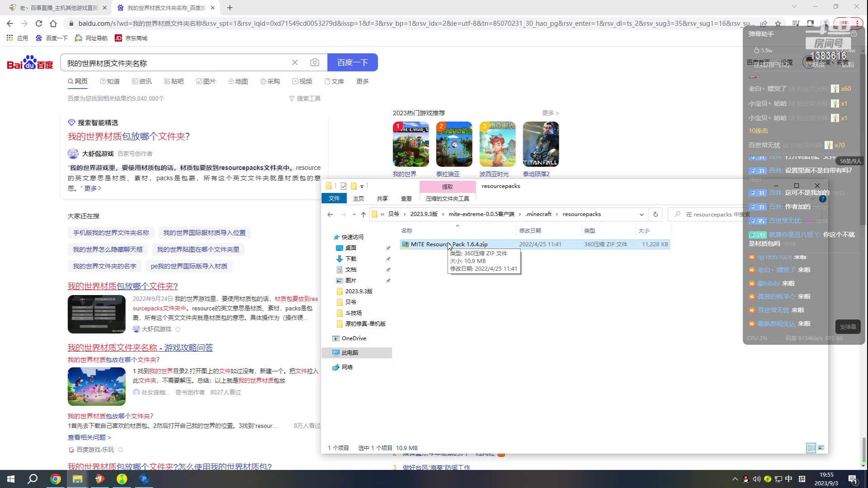Click Explorer search resourcepacks box
This screenshot has height=488, width=868.
713,214
